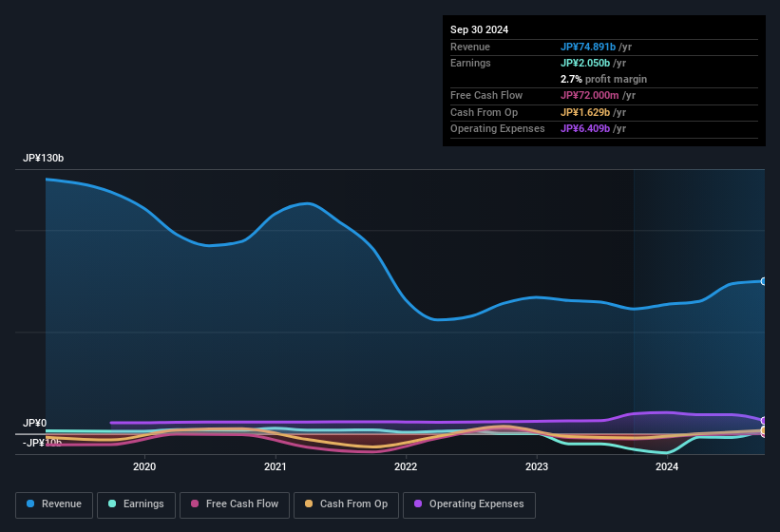
Task: Click the JP¥74.891b revenue value
Action: point(588,47)
